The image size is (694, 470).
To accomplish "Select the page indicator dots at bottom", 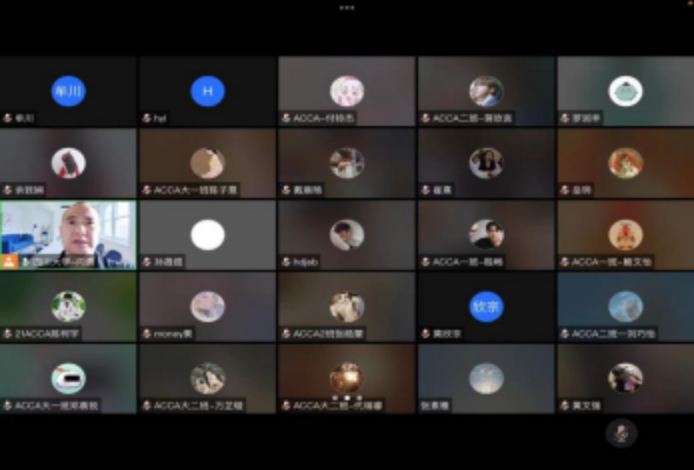I will (346, 397).
